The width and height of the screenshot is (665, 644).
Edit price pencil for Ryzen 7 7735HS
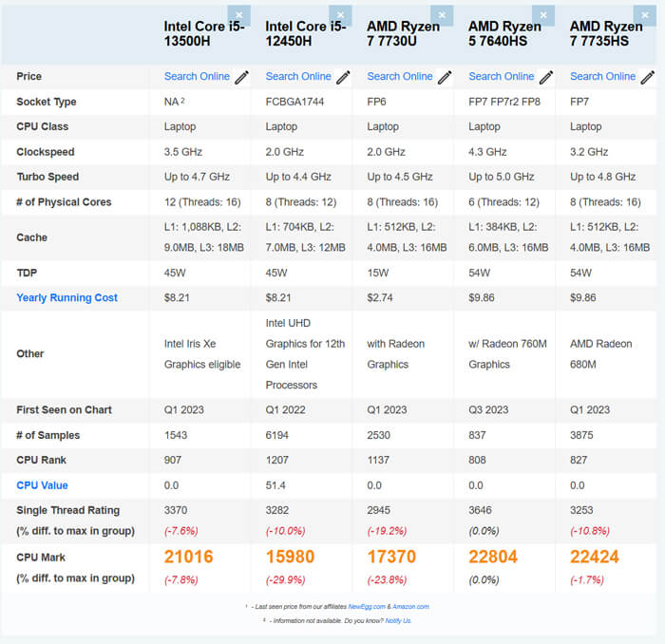[647, 77]
